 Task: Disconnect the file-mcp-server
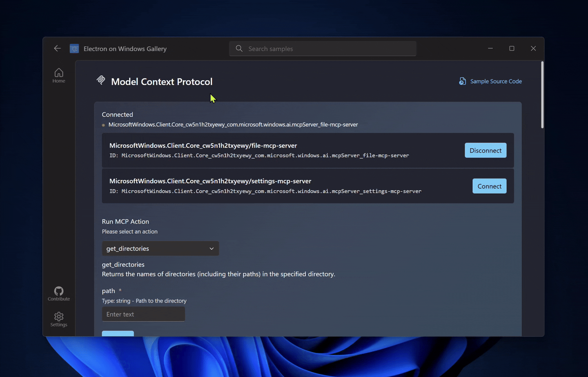pyautogui.click(x=485, y=150)
